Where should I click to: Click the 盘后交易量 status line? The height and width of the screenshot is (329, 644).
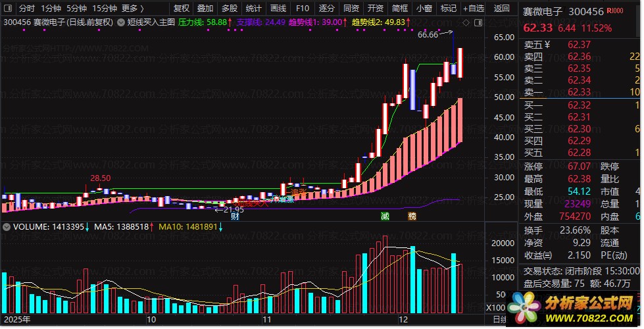[x=577, y=284]
